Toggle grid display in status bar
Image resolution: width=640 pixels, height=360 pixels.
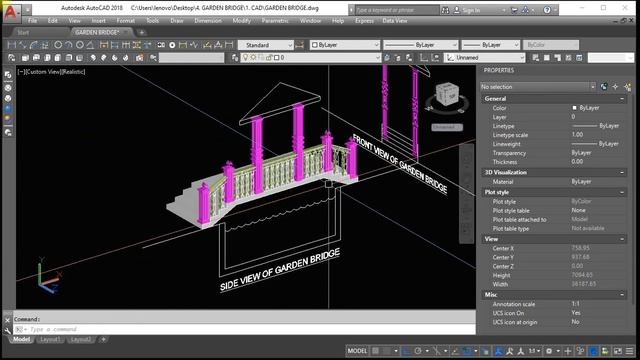pos(376,351)
